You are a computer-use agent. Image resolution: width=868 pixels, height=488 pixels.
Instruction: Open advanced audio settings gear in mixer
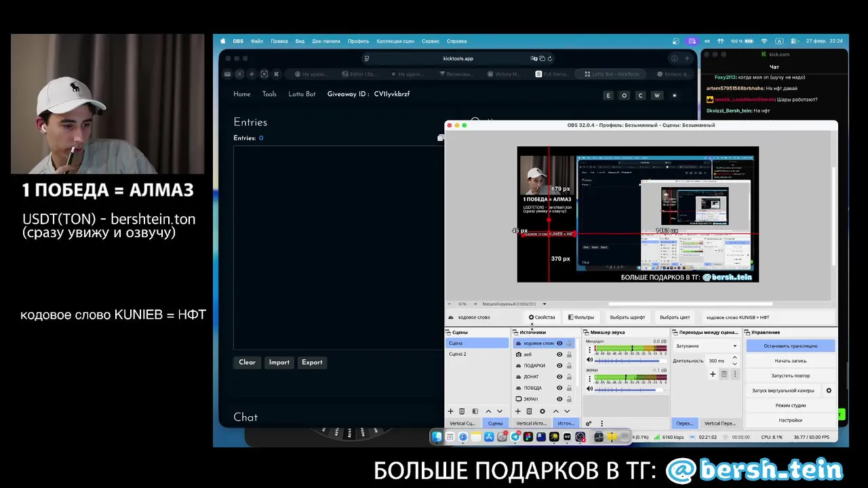pyautogui.click(x=589, y=424)
